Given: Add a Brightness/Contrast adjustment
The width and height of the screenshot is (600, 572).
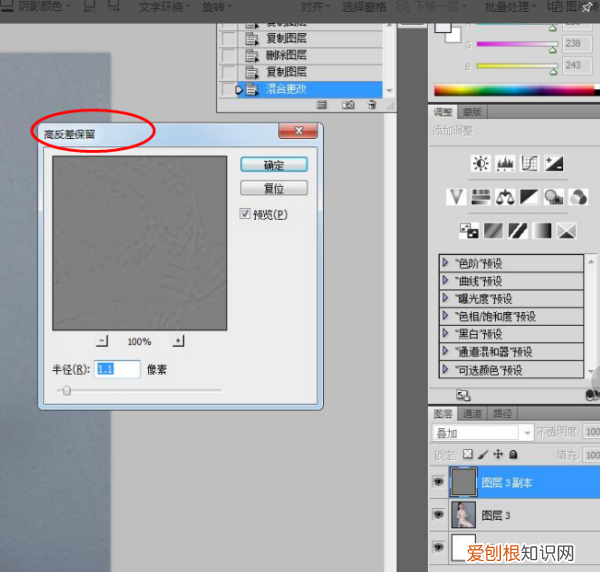Looking at the screenshot, I should point(481,163).
